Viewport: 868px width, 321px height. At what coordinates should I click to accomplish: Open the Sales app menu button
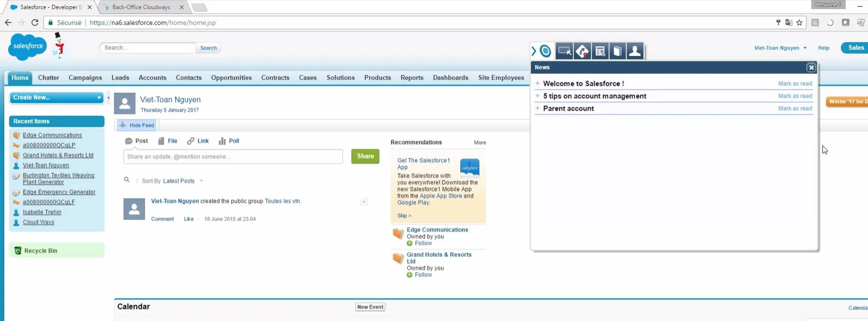click(x=855, y=48)
